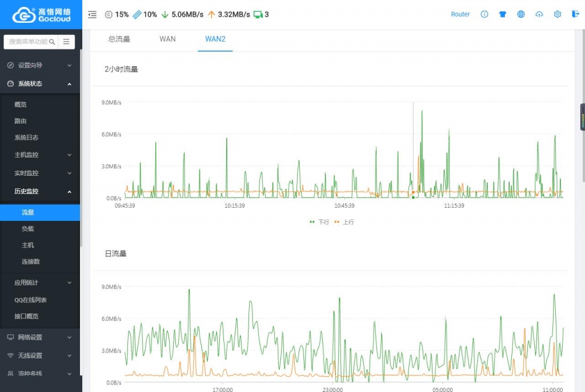The width and height of the screenshot is (585, 392).
Task: Click the menu list toggle button
Action: (66, 42)
